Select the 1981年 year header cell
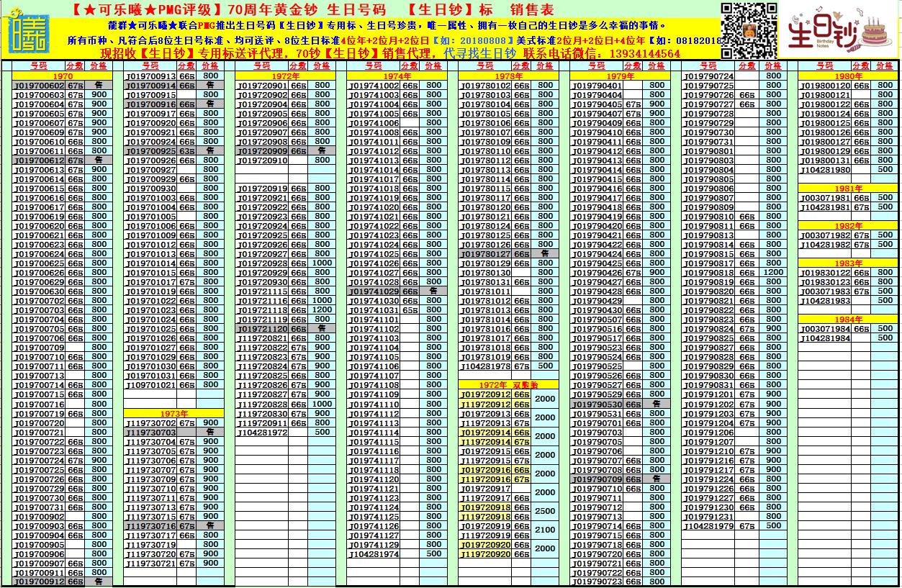The height and width of the screenshot is (588, 902). coord(849,189)
